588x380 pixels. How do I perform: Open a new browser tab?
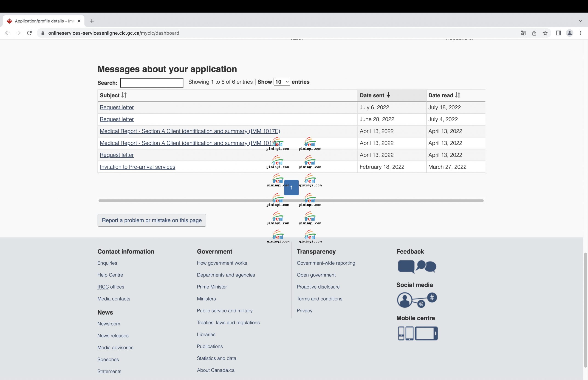tap(92, 21)
